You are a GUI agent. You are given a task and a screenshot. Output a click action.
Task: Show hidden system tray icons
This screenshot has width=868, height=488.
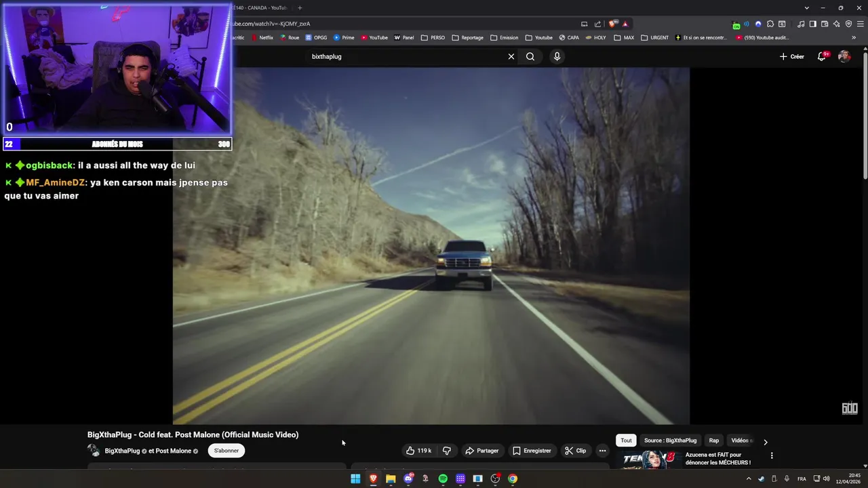click(x=749, y=479)
